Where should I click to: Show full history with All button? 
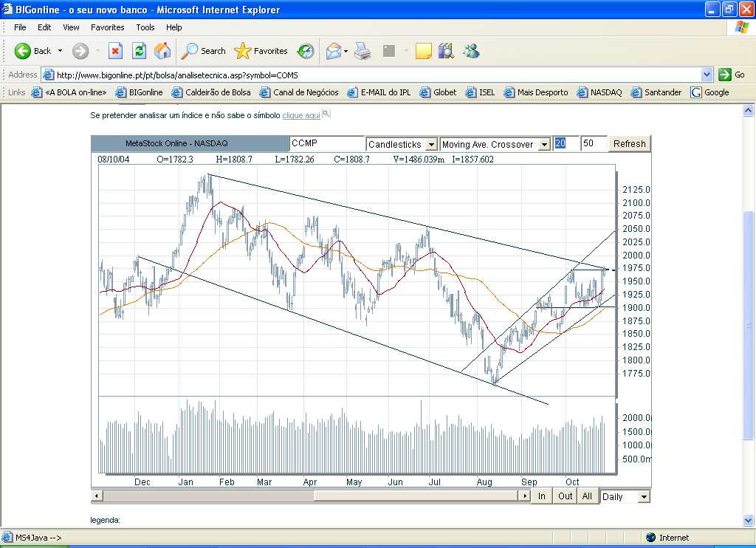587,496
